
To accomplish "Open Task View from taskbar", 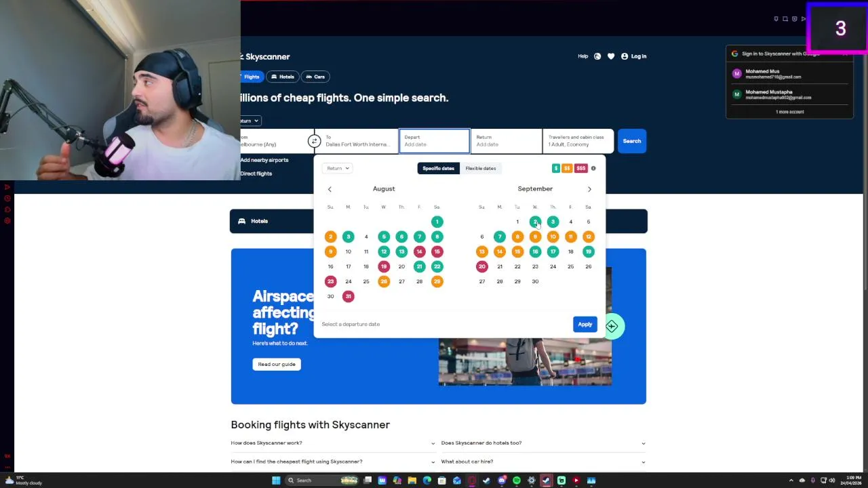I will point(367,481).
